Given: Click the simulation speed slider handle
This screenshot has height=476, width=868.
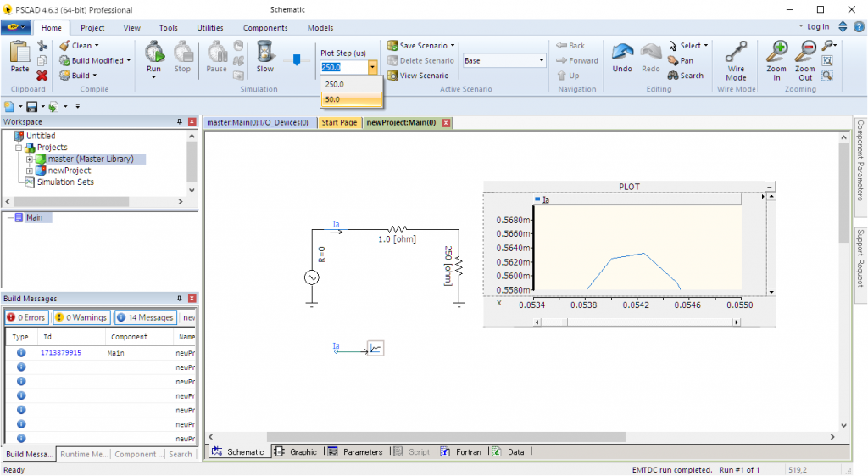Looking at the screenshot, I should 296,60.
